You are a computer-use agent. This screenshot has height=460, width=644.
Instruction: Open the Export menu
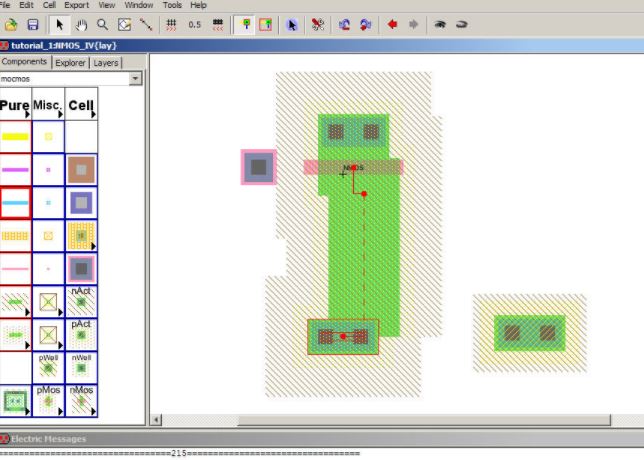pos(77,5)
